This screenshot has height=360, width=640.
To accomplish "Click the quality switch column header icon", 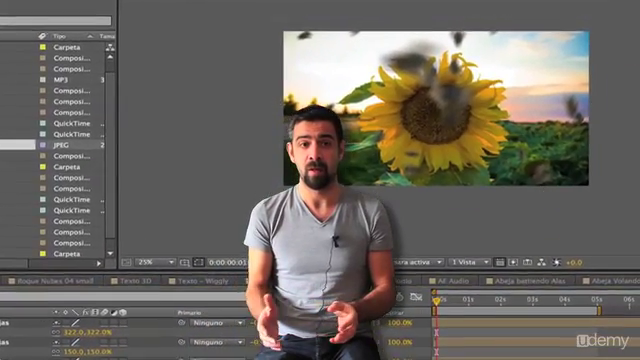I will [75, 313].
